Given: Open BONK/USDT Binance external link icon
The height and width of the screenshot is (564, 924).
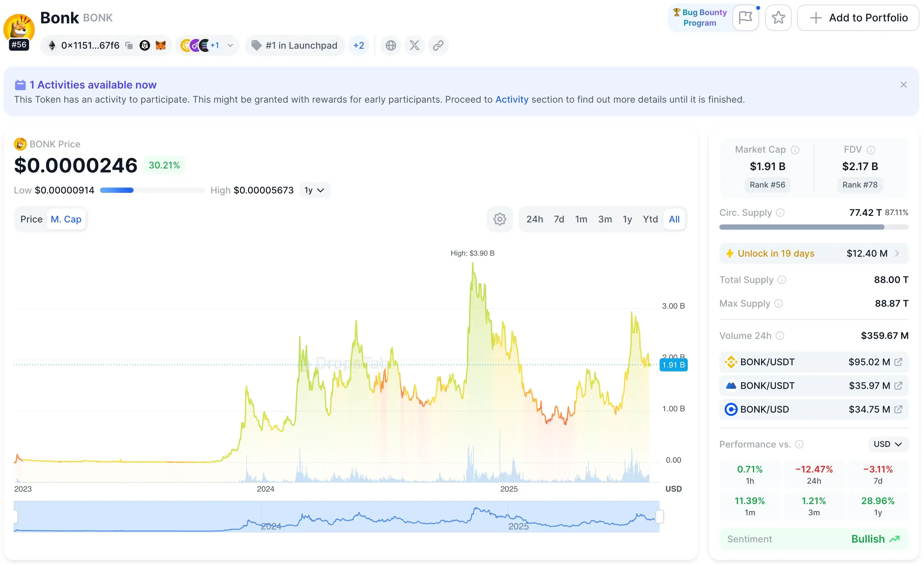Looking at the screenshot, I should (898, 362).
